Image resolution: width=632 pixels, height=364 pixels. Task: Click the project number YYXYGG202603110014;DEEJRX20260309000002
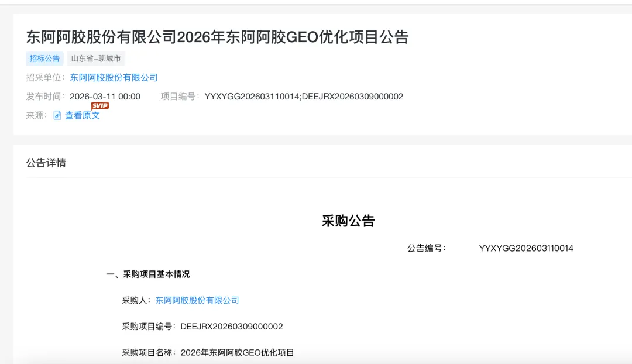click(304, 97)
